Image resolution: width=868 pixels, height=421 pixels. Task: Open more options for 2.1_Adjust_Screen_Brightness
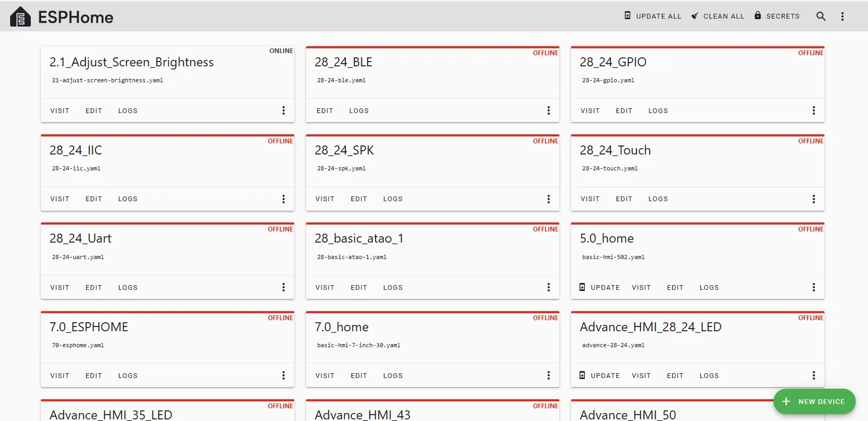(284, 110)
